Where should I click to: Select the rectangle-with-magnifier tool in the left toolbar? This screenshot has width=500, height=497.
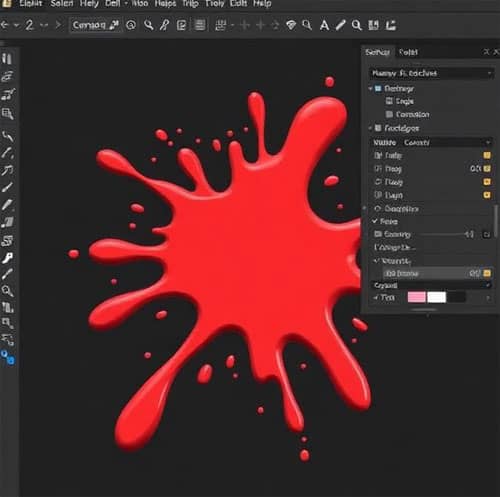pos(7,114)
